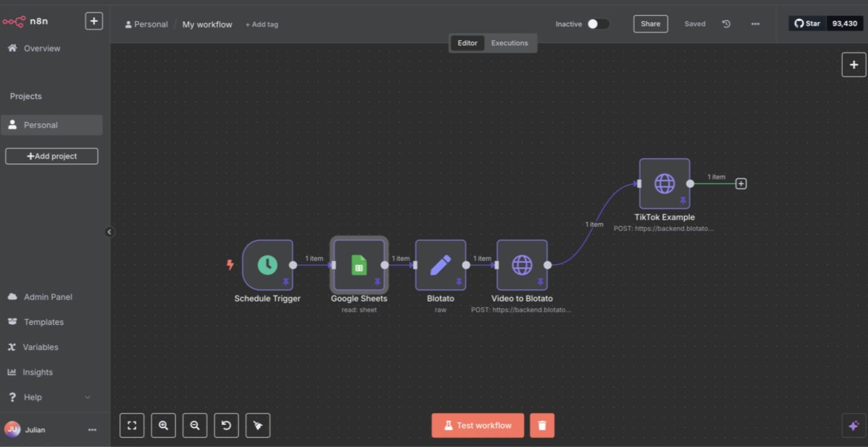Select the Blotato edit node
Viewport: 868px width, 447px height.
pyautogui.click(x=441, y=265)
